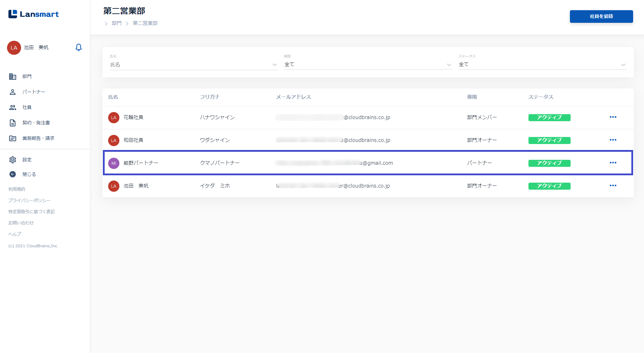Open settings via the gear icon
The height and width of the screenshot is (353, 644).
coord(13,160)
